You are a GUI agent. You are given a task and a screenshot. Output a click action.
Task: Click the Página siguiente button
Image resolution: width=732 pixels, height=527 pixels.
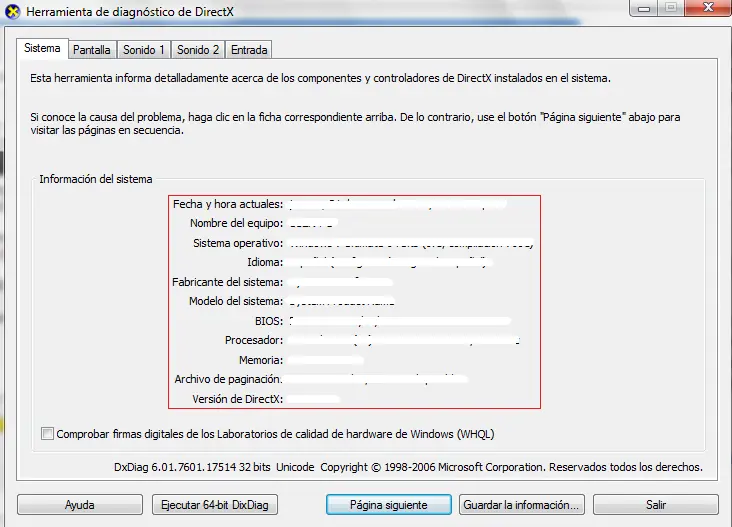tap(389, 505)
